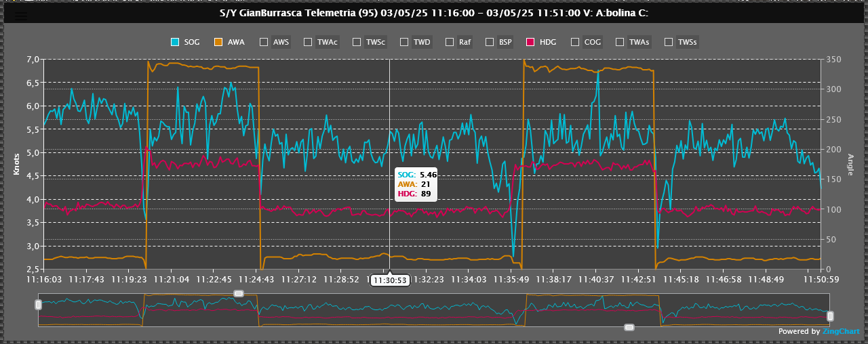Hide the HDG series
This screenshot has width=868, height=344.
(530, 42)
